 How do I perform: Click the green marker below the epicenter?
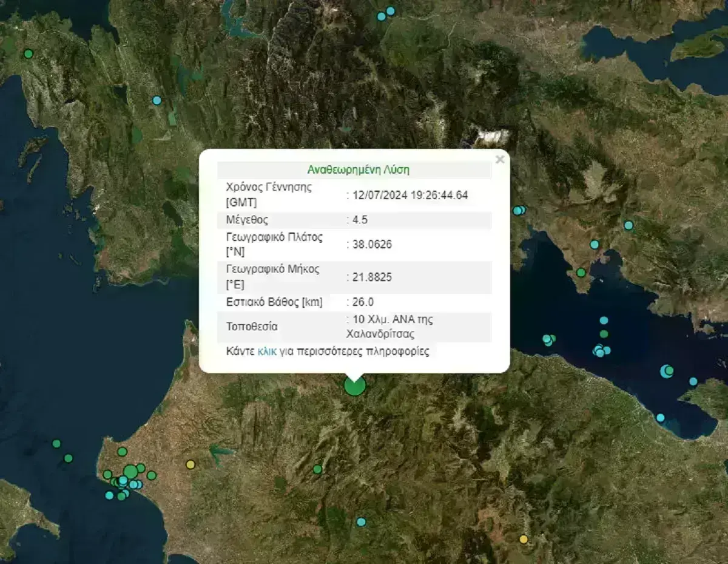click(x=317, y=469)
